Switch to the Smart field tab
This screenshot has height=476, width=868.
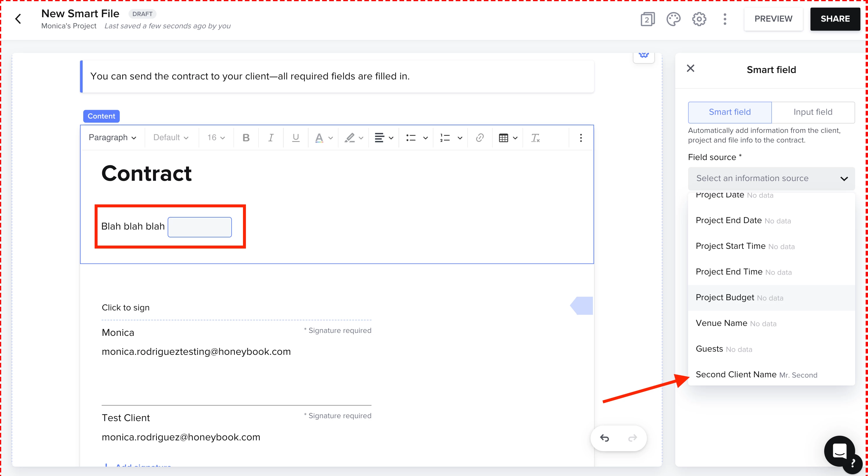[730, 112]
